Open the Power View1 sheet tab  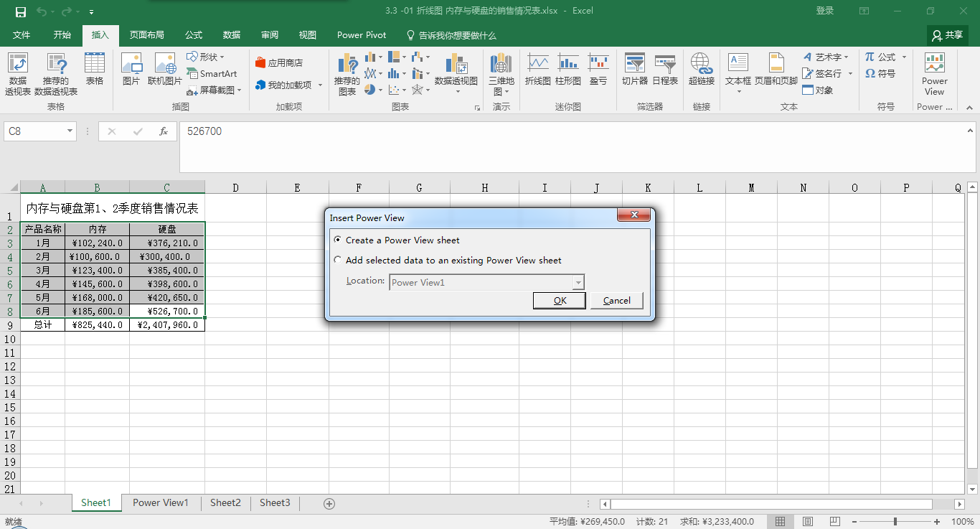click(x=161, y=503)
